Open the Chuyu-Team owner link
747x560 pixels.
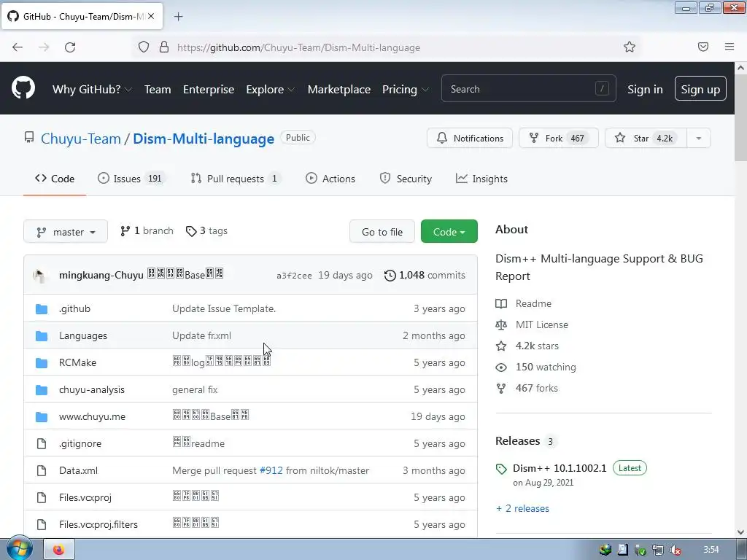80,139
